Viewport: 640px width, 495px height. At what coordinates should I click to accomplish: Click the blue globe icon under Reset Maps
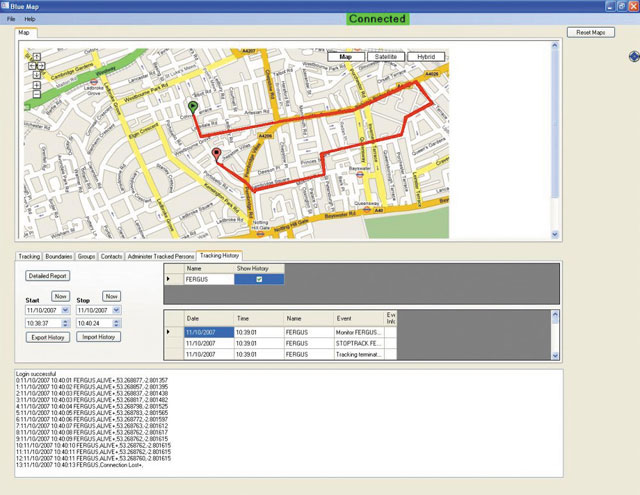pyautogui.click(x=634, y=56)
